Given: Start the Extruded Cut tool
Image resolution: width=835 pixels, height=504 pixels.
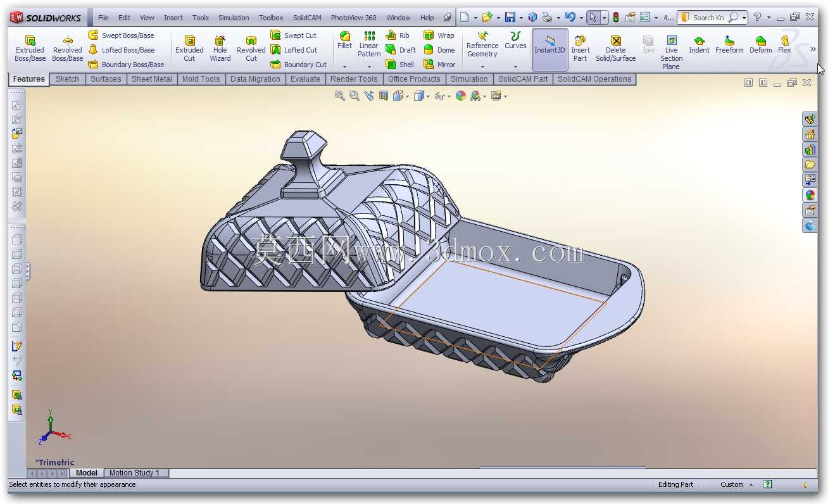Looking at the screenshot, I should point(189,47).
